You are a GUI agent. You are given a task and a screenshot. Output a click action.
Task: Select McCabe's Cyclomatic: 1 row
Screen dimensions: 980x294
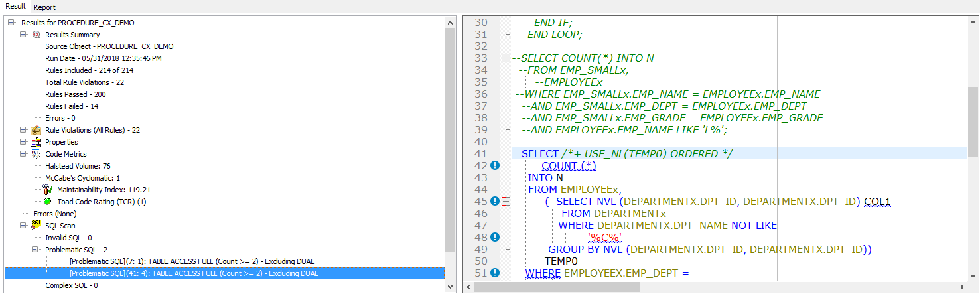click(83, 178)
